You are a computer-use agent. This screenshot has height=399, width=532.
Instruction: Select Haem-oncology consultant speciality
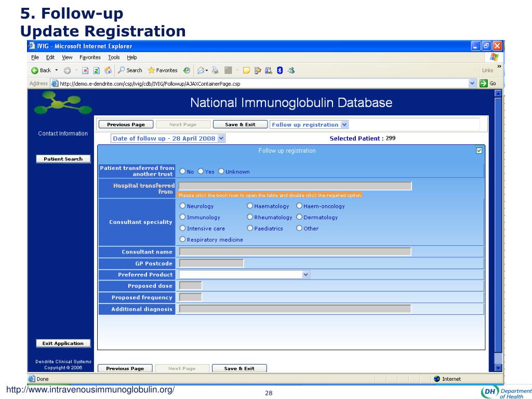pyautogui.click(x=299, y=206)
